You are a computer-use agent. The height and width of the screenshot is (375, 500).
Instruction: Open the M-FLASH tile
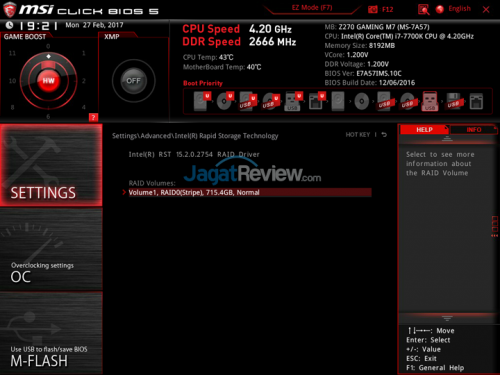(51, 333)
